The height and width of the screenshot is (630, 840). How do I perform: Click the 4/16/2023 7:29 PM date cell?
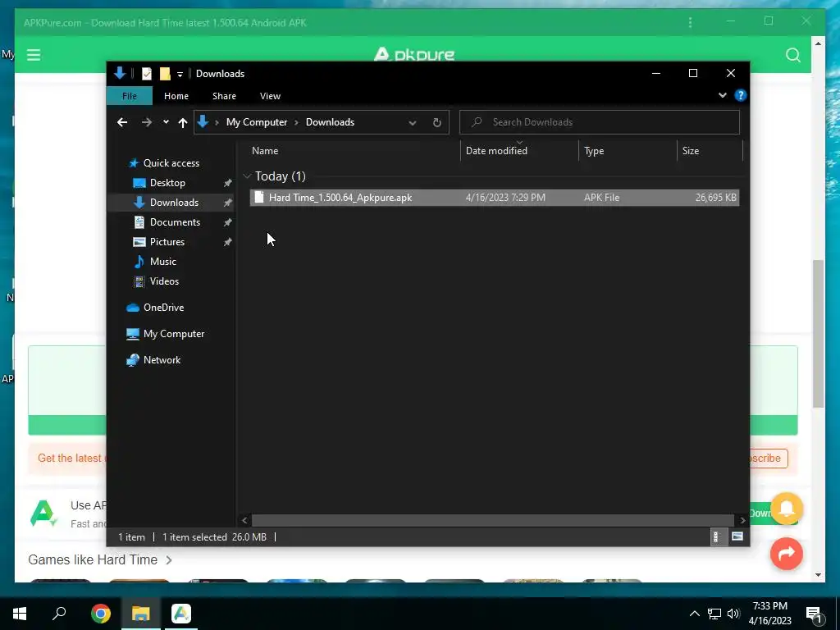pos(505,198)
